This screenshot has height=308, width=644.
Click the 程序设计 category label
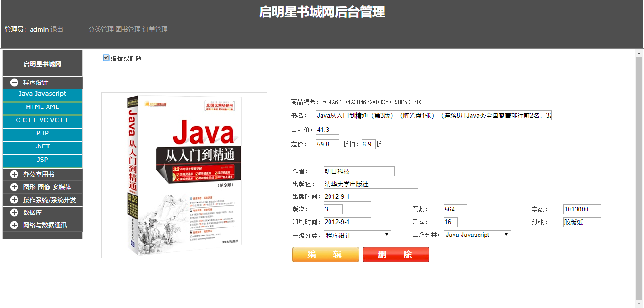coord(35,82)
